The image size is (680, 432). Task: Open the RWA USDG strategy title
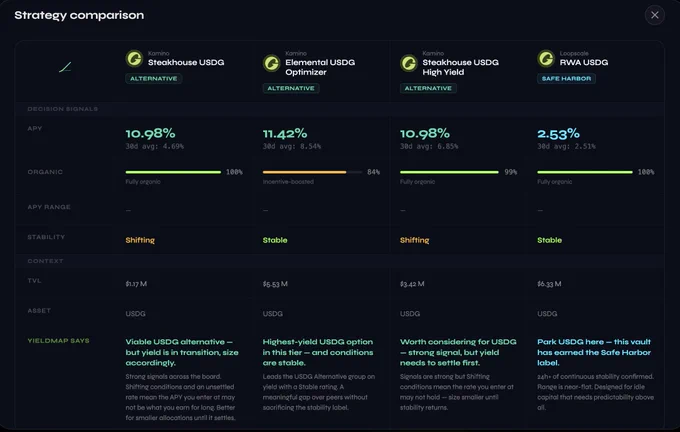pyautogui.click(x=584, y=62)
